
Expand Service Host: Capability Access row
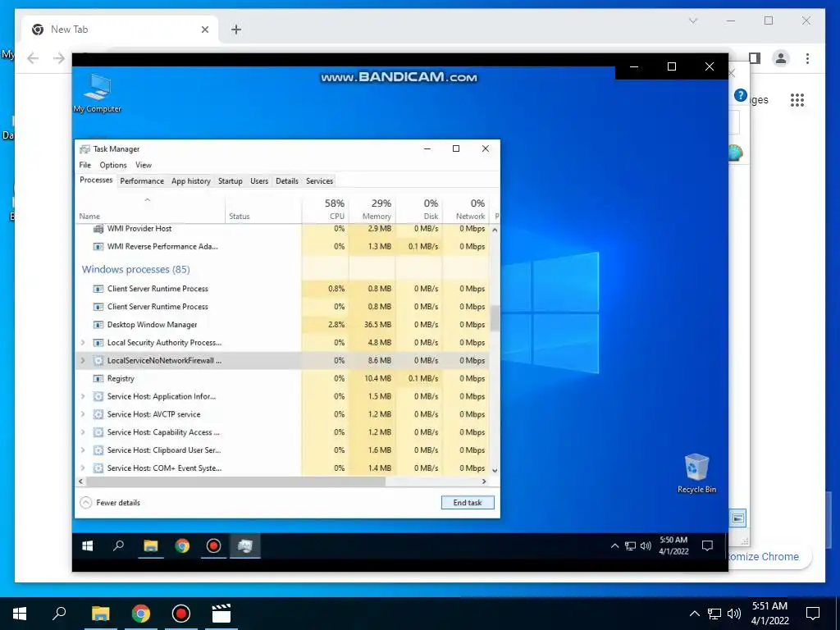coord(83,432)
